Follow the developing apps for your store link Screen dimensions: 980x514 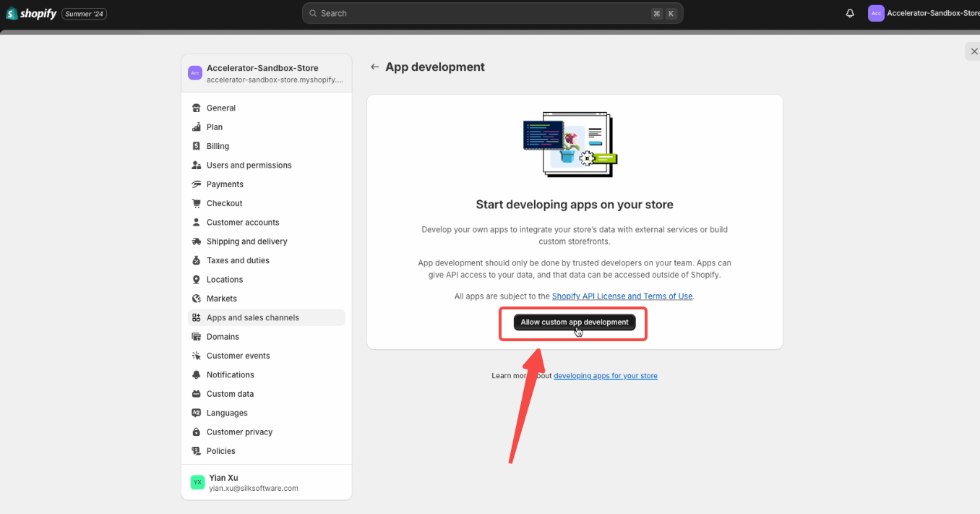(606, 376)
